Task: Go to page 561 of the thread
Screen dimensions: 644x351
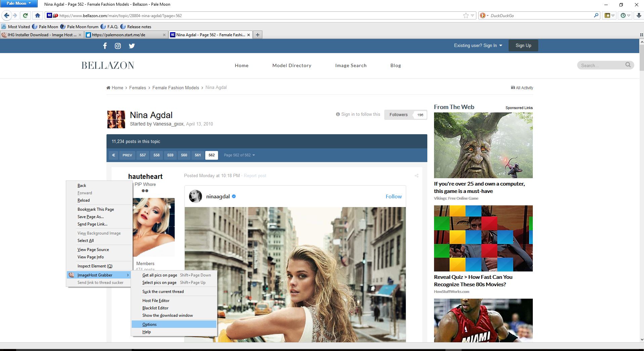Action: click(x=198, y=155)
